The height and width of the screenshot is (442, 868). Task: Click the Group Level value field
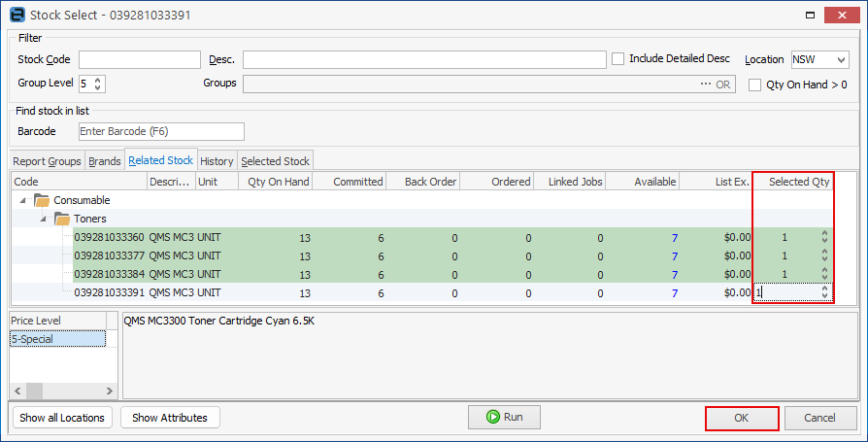click(x=86, y=85)
